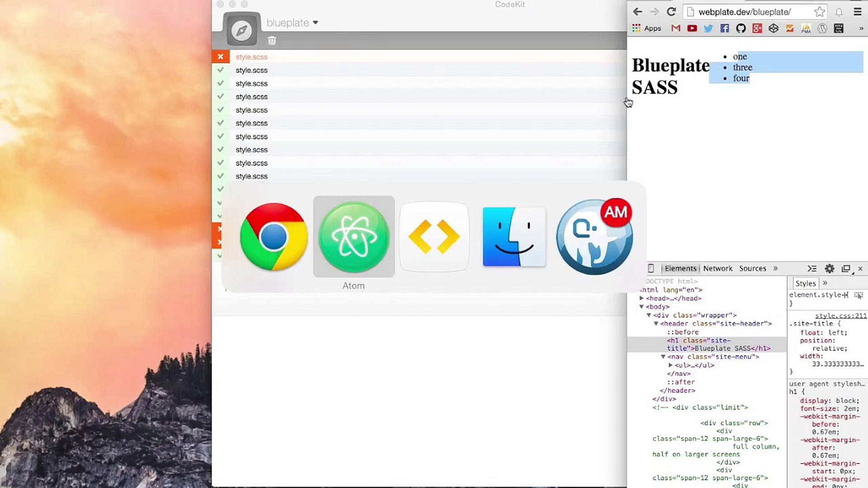
Task: Show more sidebar panes next to Styles
Action: 825,283
